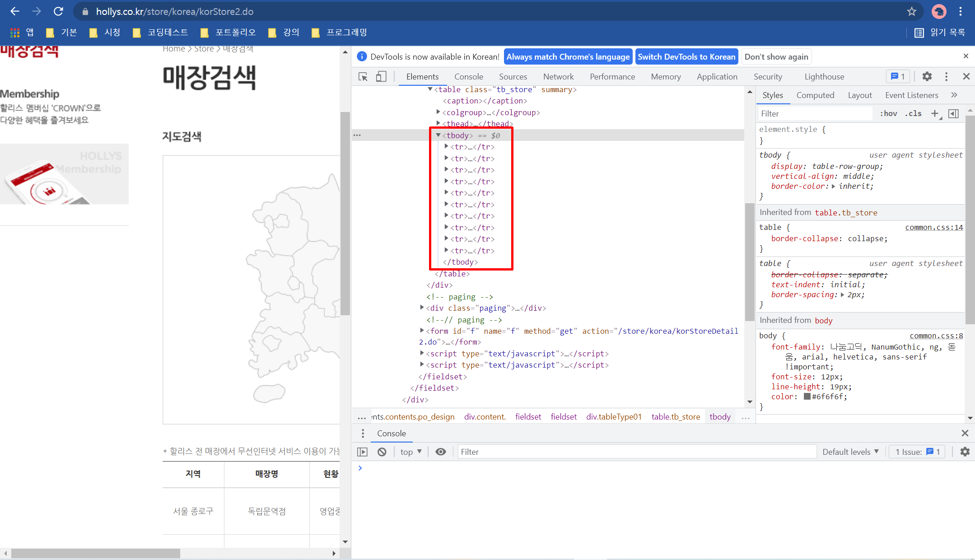Click the clear console icon
The image size is (975, 560).
(382, 452)
